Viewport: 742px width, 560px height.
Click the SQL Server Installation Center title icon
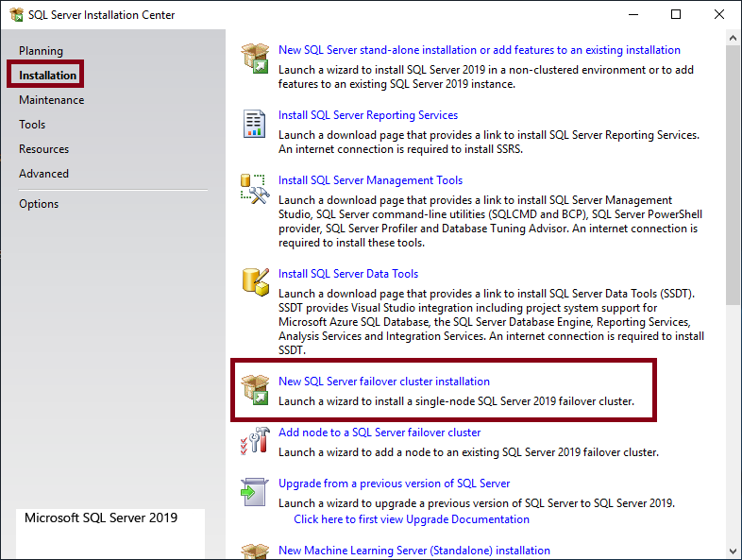pyautogui.click(x=17, y=15)
